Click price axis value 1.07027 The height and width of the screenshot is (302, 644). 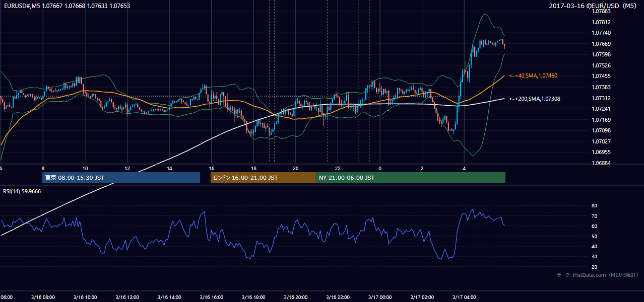coord(602,141)
